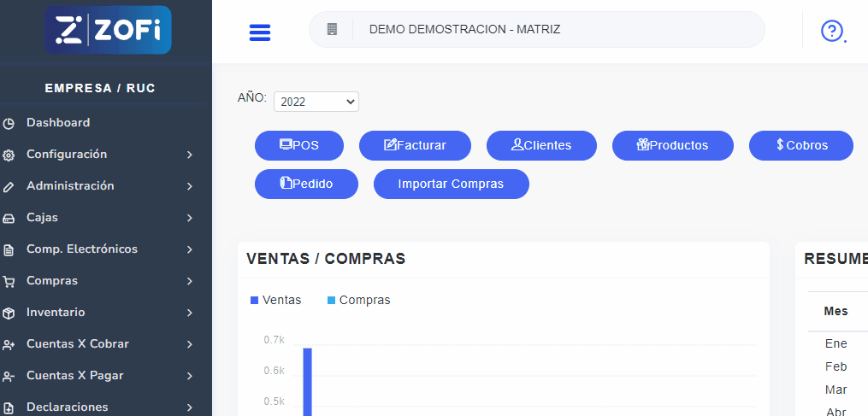
Task: Toggle the Compras legend series
Action: 357,300
